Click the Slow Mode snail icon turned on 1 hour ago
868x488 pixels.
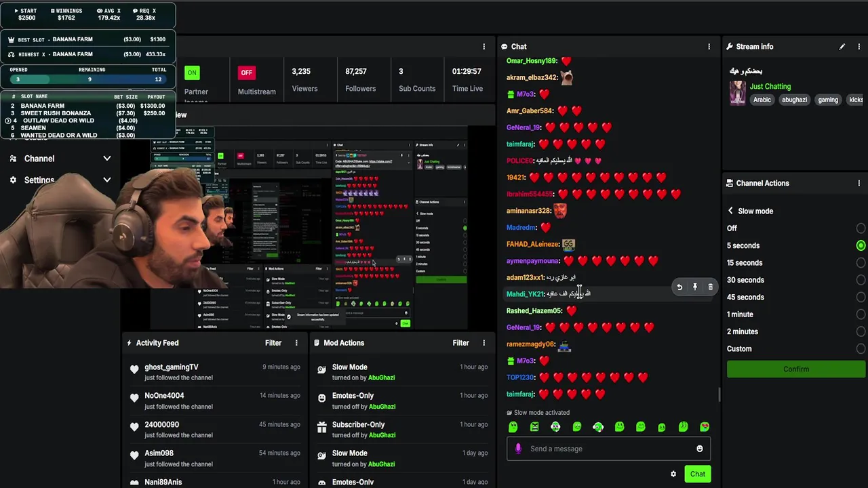(x=321, y=369)
